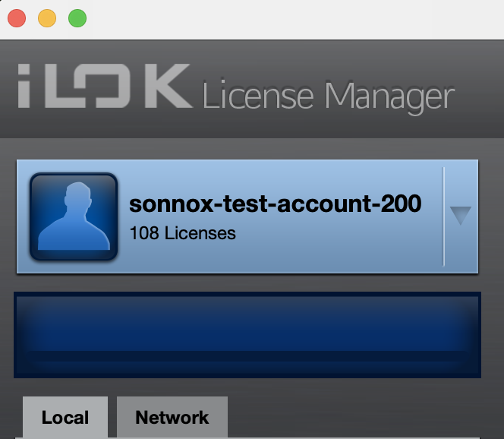Click the user avatar icon
The height and width of the screenshot is (439, 504).
(x=74, y=216)
